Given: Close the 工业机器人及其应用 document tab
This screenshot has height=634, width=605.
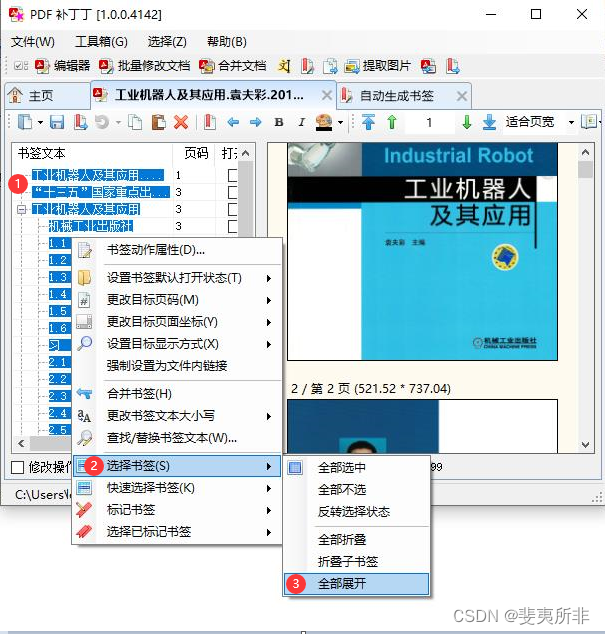Looking at the screenshot, I should [326, 96].
